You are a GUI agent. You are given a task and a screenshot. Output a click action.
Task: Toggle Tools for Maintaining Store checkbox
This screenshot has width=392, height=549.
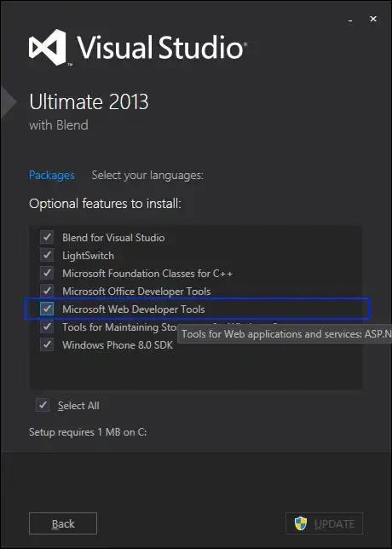click(47, 327)
